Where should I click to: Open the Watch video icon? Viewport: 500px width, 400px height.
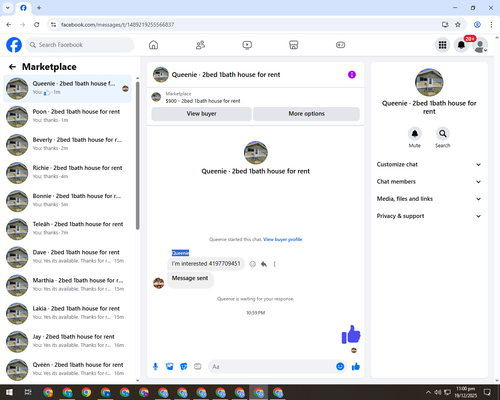(247, 45)
